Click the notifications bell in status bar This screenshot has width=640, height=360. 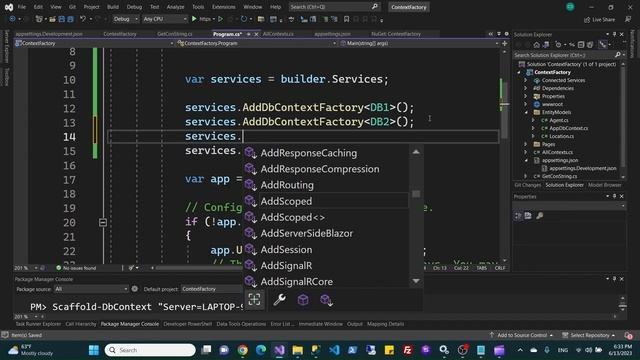click(x=629, y=336)
